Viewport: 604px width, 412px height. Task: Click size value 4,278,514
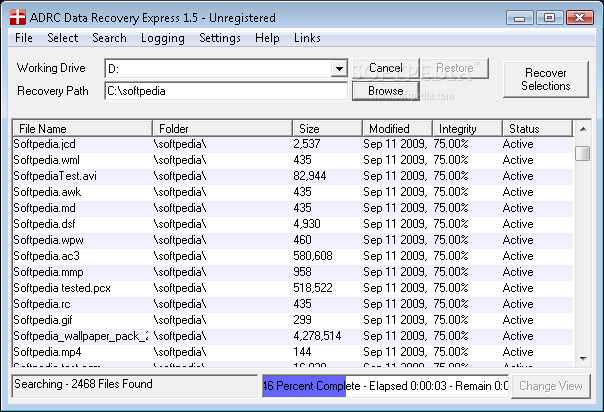[317, 336]
